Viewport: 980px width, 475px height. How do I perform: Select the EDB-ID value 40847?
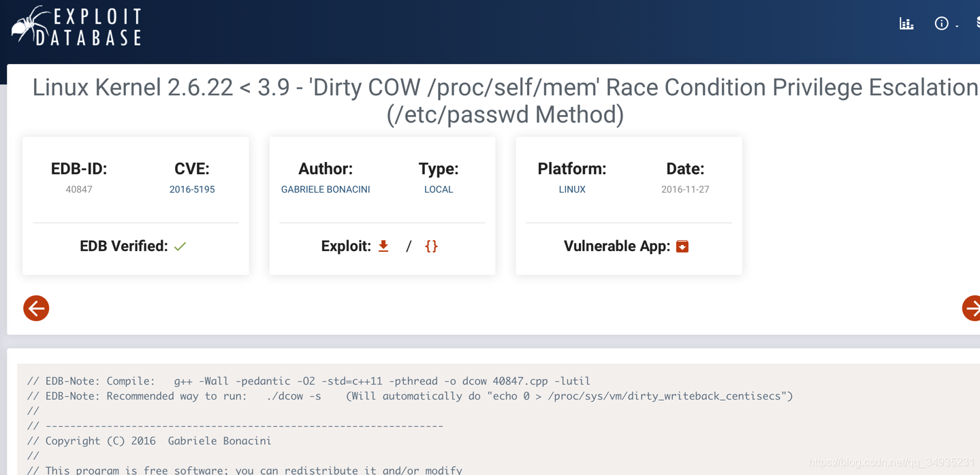(79, 189)
